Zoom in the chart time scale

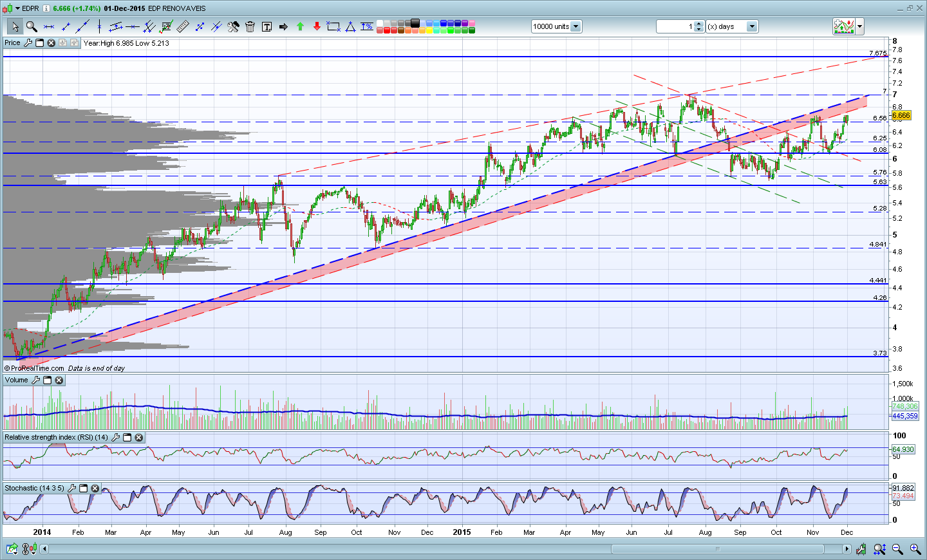[x=915, y=549]
